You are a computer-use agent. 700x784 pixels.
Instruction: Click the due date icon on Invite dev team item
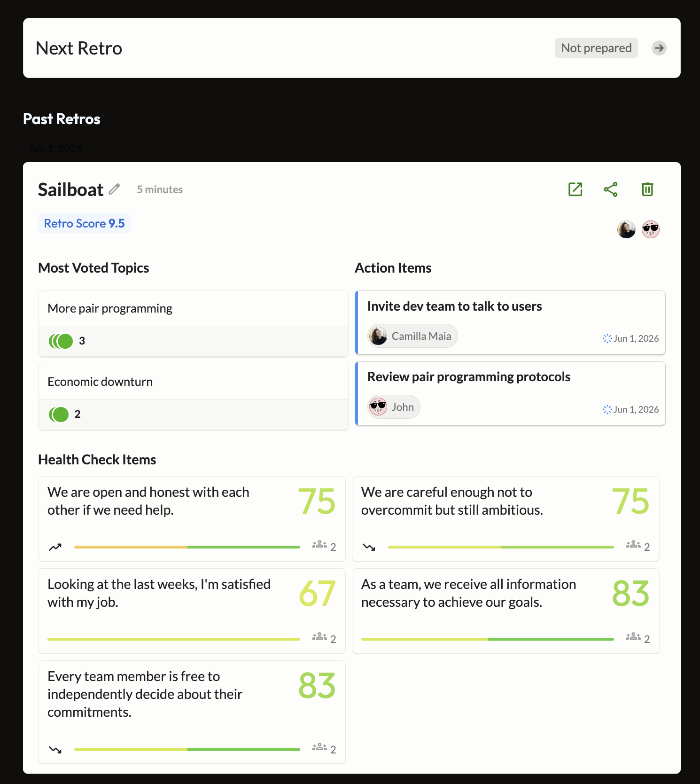607,338
